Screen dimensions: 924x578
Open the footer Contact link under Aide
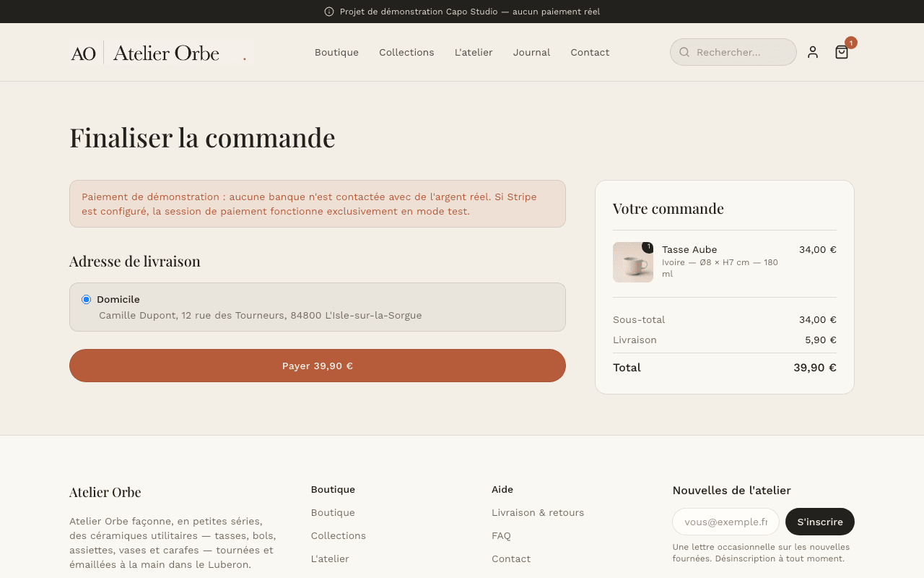(511, 558)
